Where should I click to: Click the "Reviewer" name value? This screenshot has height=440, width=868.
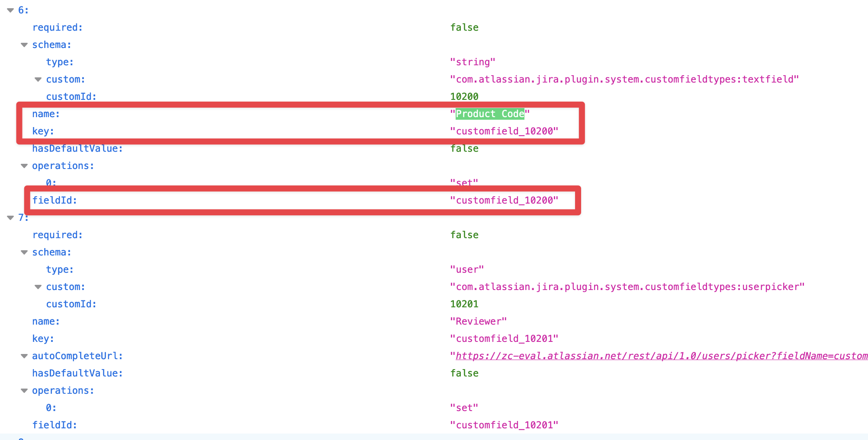[x=478, y=321]
